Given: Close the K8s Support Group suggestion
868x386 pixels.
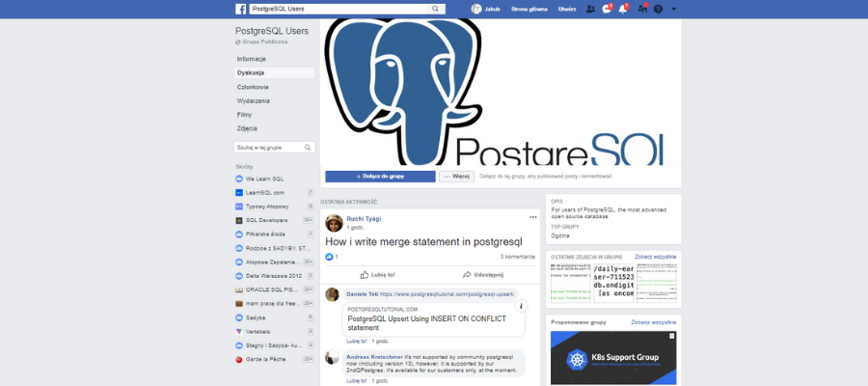Looking at the screenshot, I should pyautogui.click(x=672, y=336).
